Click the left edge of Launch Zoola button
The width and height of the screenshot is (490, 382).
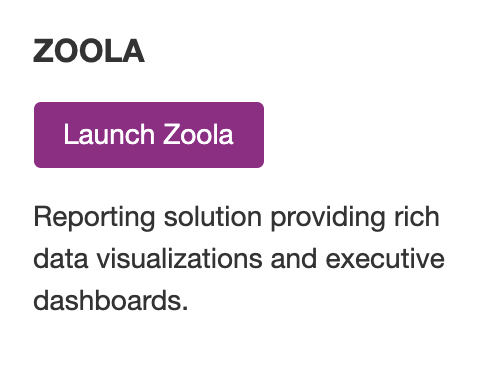[36, 135]
